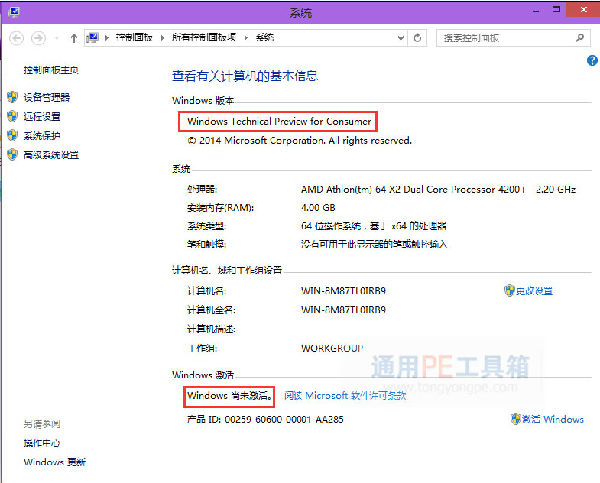Viewport: 600px width, 483px height.
Task: Click the system icon in title bar
Action: (14, 12)
